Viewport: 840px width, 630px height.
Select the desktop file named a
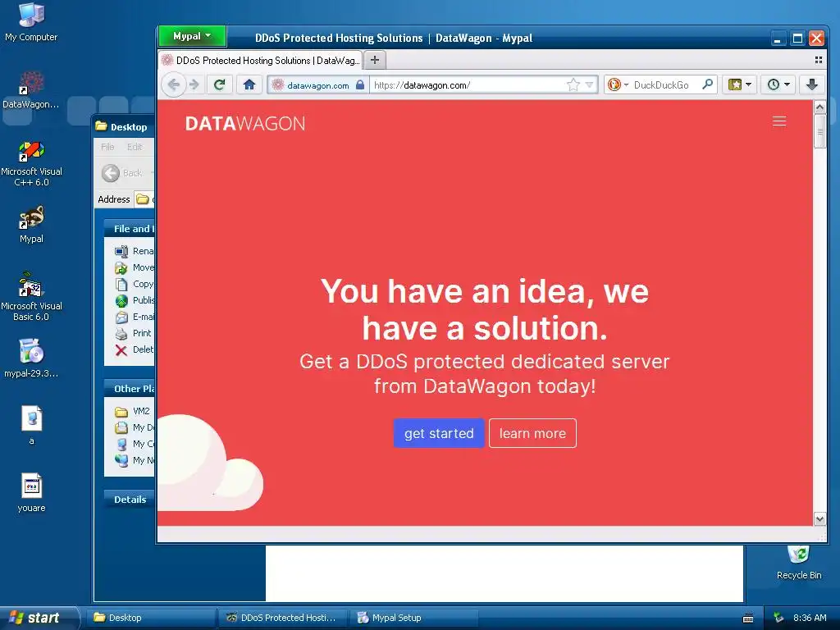pos(31,426)
